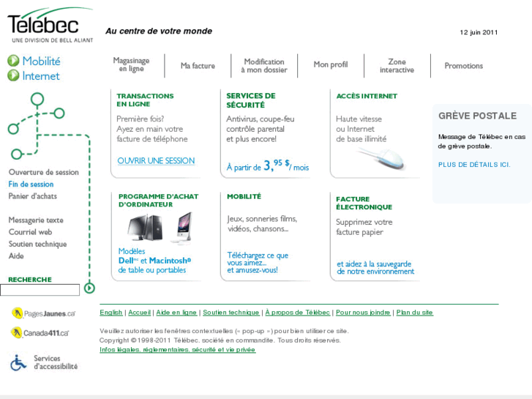Click Aide en ligne footer link
The image size is (532, 399).
pyautogui.click(x=176, y=313)
